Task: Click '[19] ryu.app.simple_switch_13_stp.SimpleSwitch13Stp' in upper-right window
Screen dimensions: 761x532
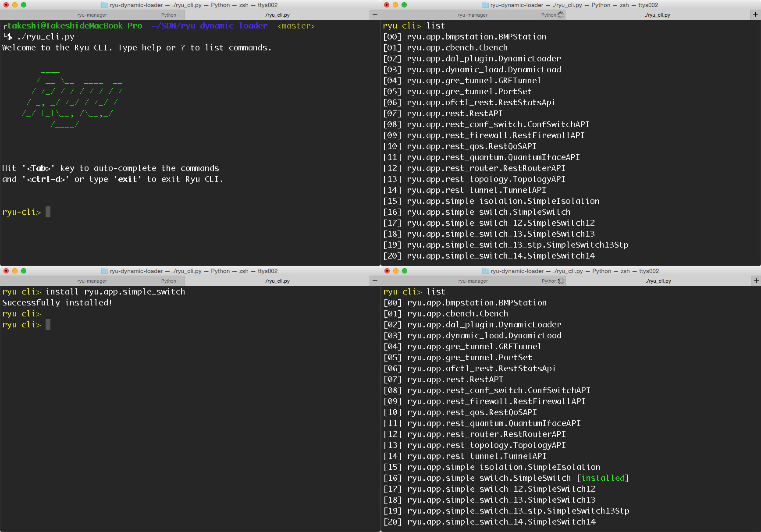Action: (506, 245)
